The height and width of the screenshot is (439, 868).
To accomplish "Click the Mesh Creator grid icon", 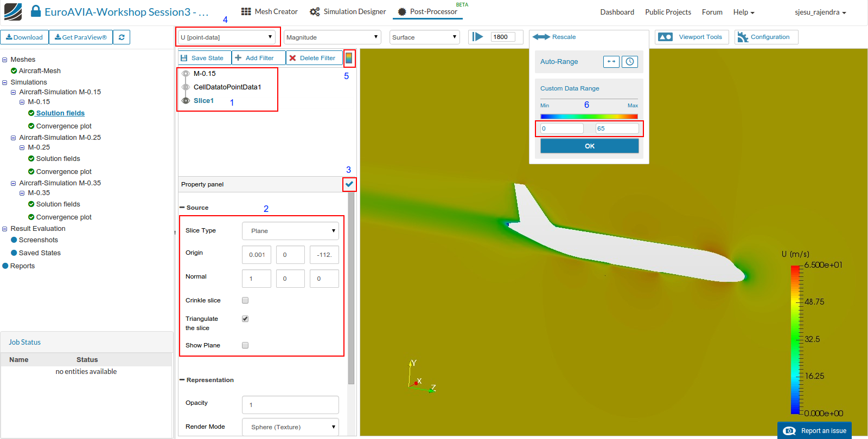I will [x=246, y=11].
